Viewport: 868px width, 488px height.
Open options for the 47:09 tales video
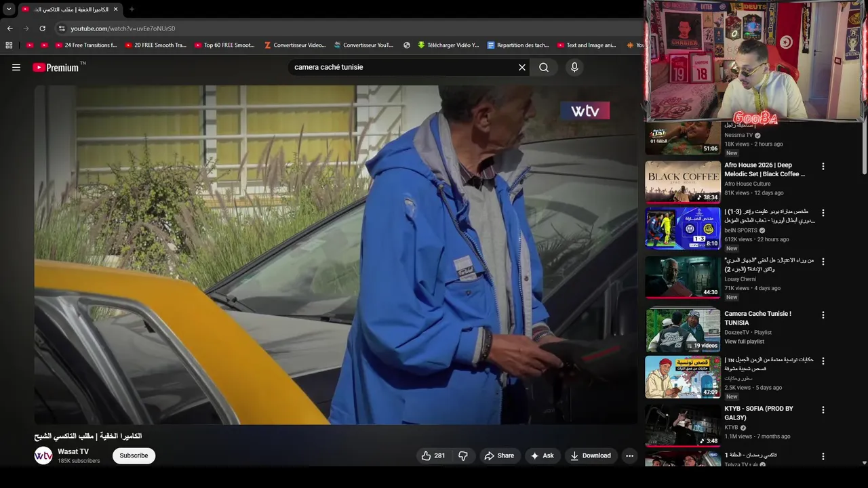[823, 361]
